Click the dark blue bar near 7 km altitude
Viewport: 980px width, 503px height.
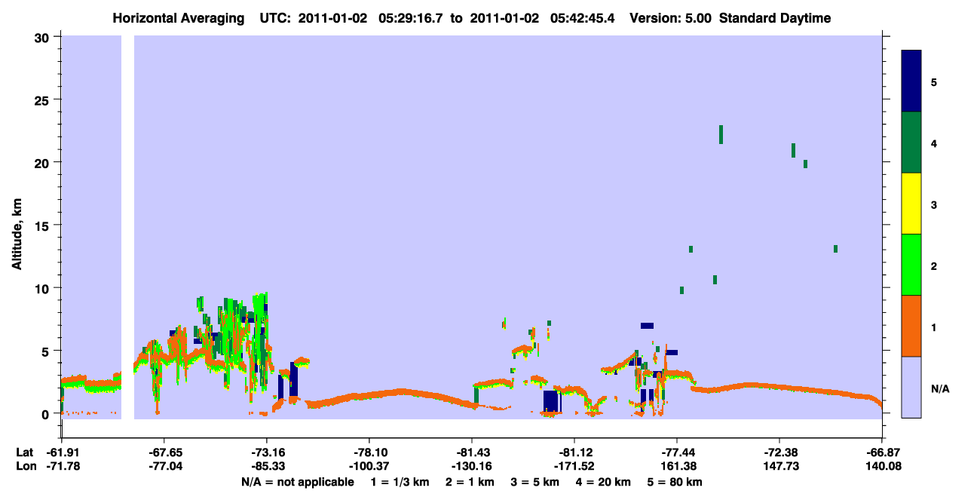point(647,326)
